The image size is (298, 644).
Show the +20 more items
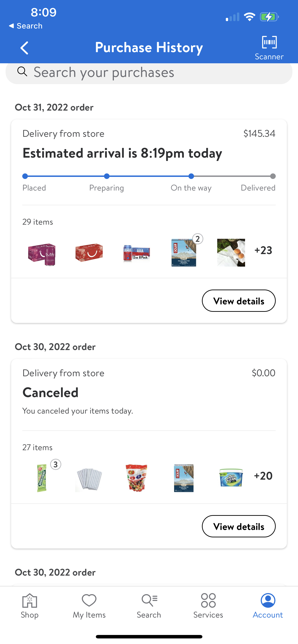263,476
